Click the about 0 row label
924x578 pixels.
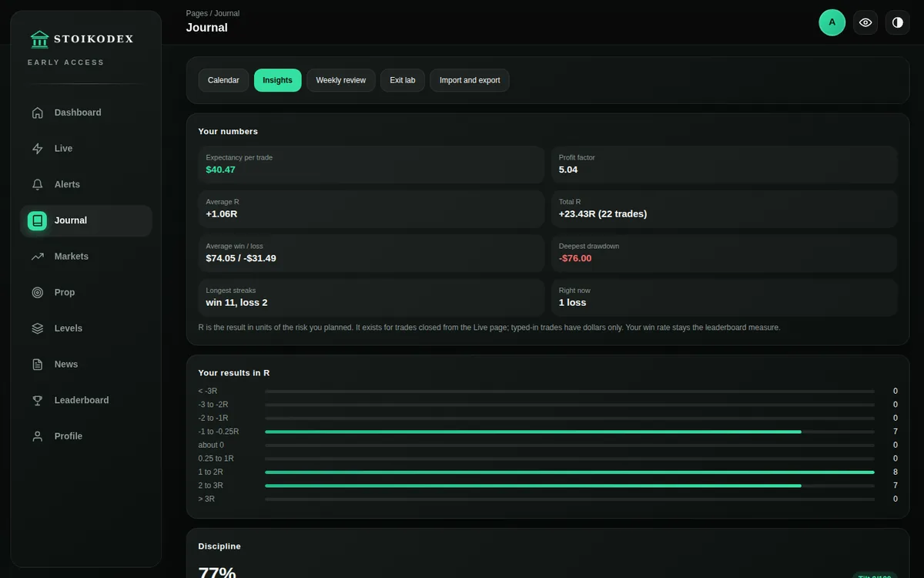click(x=211, y=445)
